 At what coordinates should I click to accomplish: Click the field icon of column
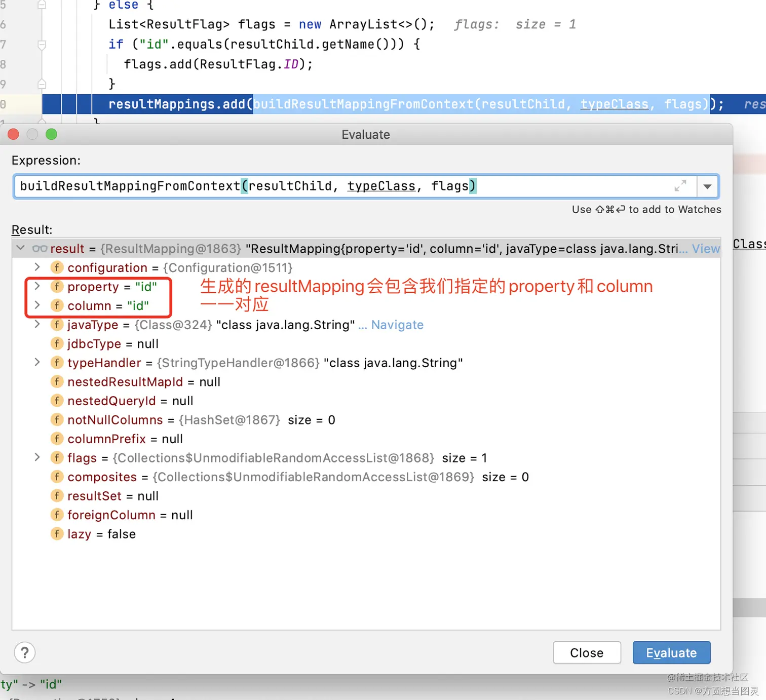tap(57, 305)
